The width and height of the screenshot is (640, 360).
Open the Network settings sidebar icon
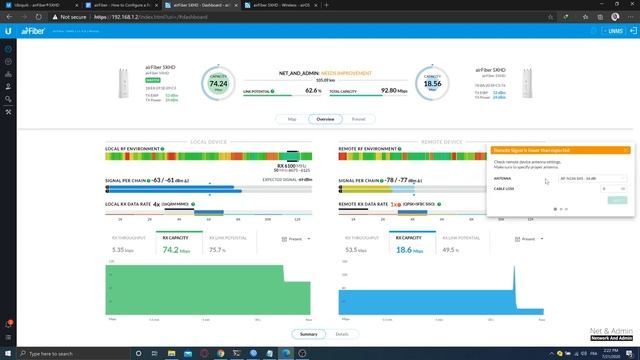point(8,74)
